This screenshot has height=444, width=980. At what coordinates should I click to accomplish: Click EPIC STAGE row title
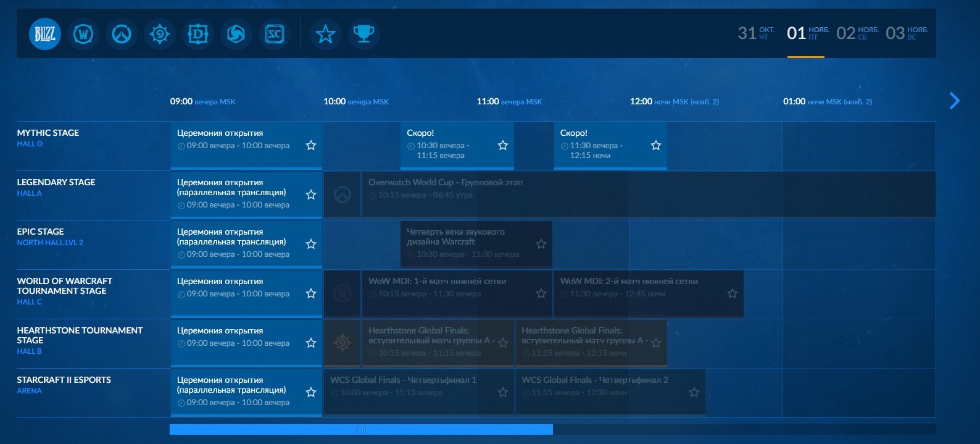point(40,232)
